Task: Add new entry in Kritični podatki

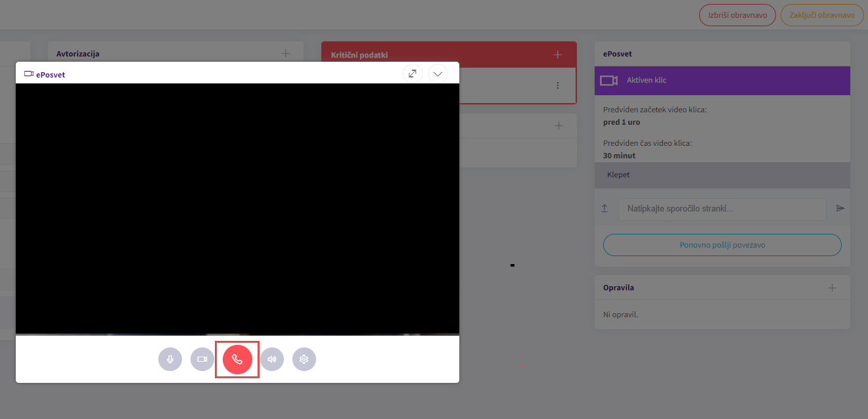Action: (x=558, y=55)
